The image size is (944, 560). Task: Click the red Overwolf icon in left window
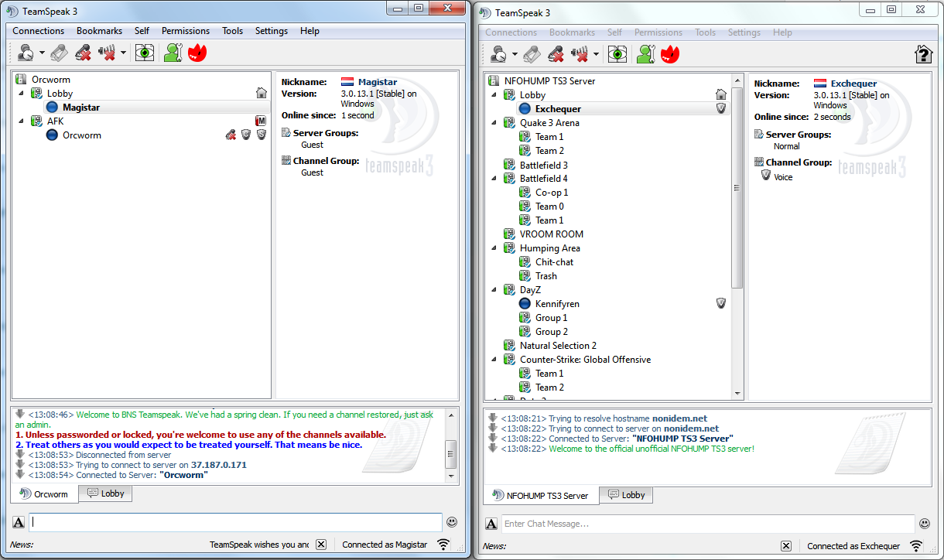[197, 53]
